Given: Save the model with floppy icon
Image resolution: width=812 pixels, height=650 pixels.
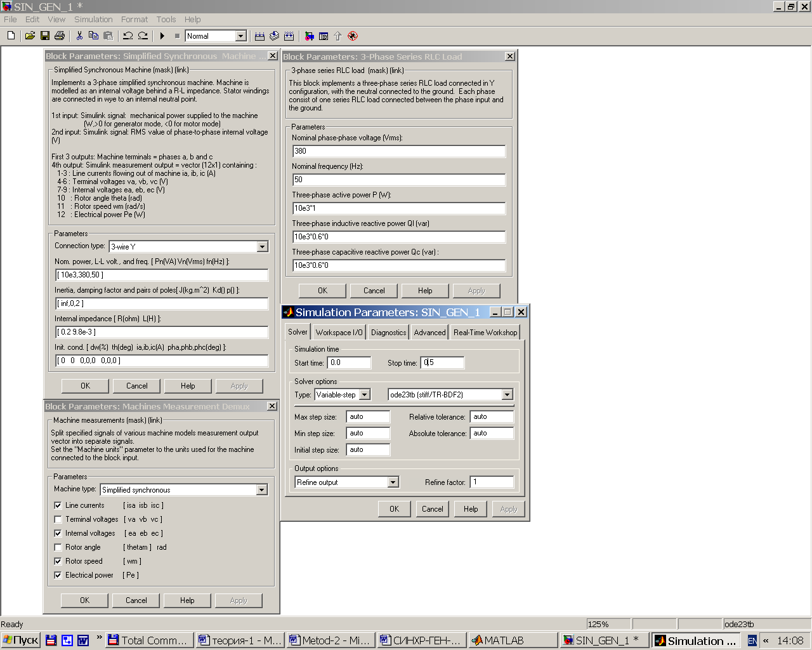Looking at the screenshot, I should pos(45,36).
